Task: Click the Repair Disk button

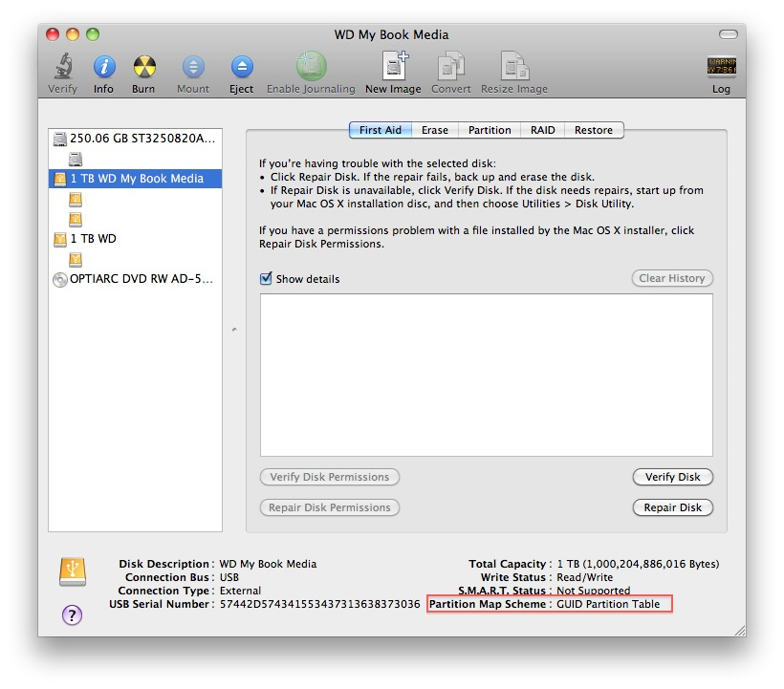Action: (x=672, y=507)
